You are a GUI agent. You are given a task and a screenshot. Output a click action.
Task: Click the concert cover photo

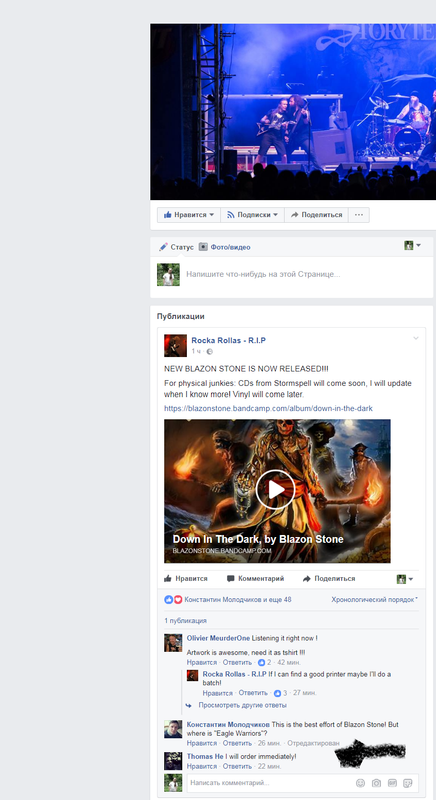tap(293, 111)
